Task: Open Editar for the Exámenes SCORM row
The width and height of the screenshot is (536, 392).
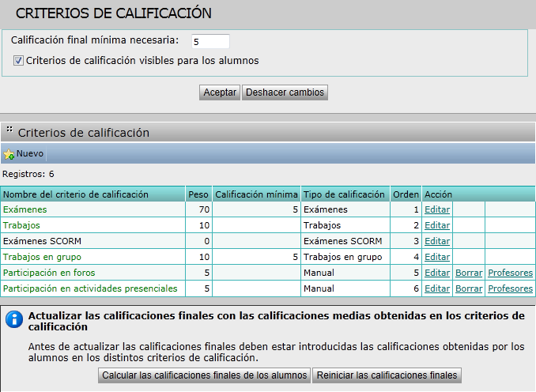Action: click(x=437, y=241)
